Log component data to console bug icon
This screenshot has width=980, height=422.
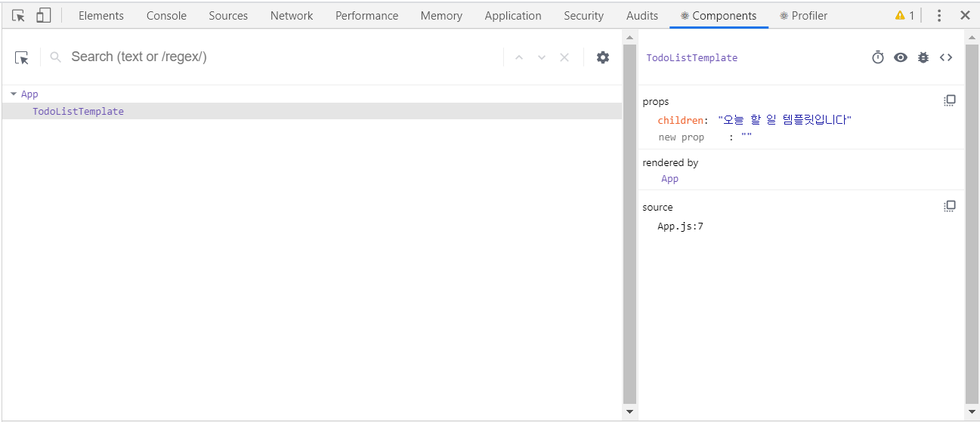923,57
